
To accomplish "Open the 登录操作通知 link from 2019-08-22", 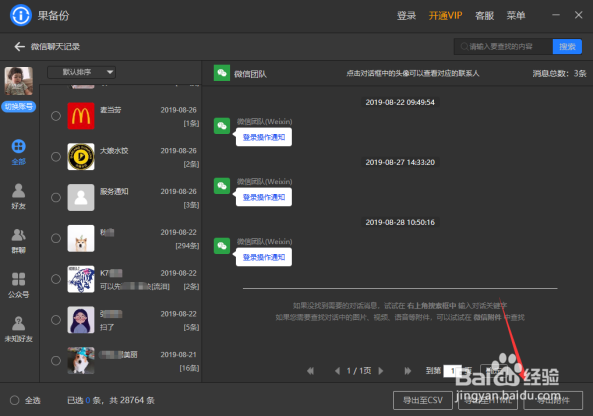I will click(264, 137).
